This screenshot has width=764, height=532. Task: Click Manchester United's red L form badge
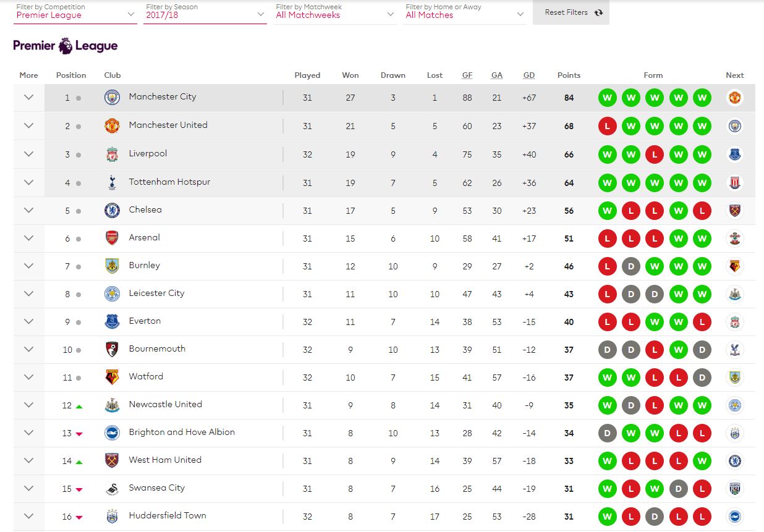click(608, 126)
